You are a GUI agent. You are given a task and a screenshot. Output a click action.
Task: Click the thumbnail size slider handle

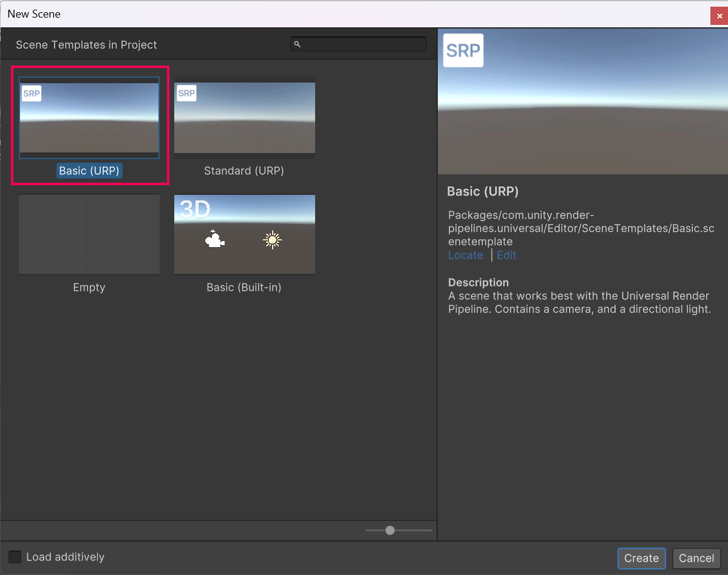tap(390, 530)
